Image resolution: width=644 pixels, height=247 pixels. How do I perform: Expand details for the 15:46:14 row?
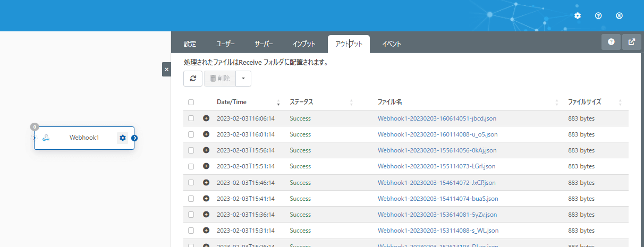tap(206, 182)
